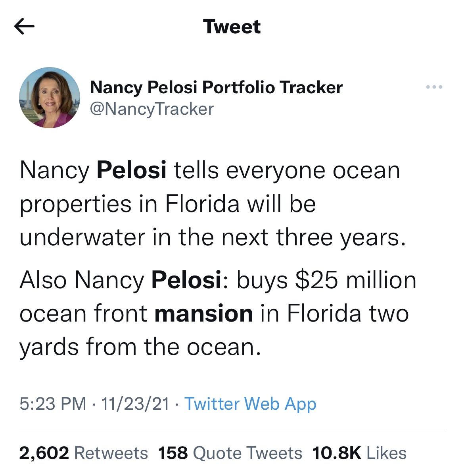
Task: Click the word "properties" in the tweet
Action: 75,204
